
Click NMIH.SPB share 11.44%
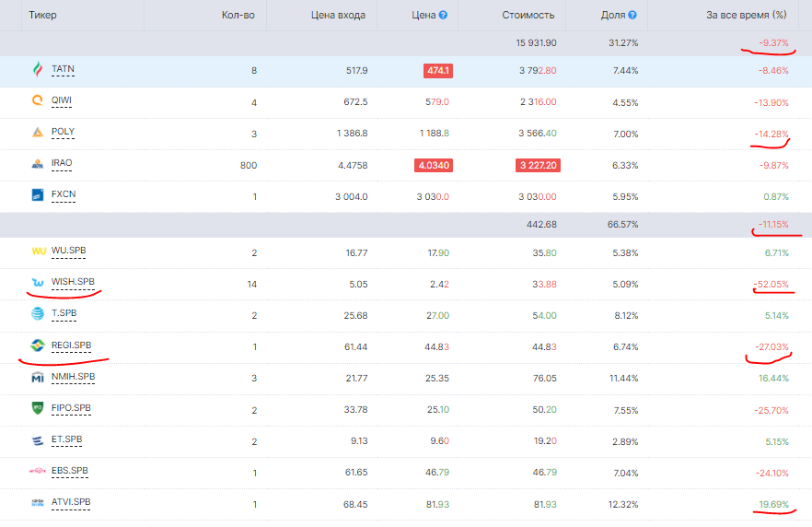pos(623,379)
